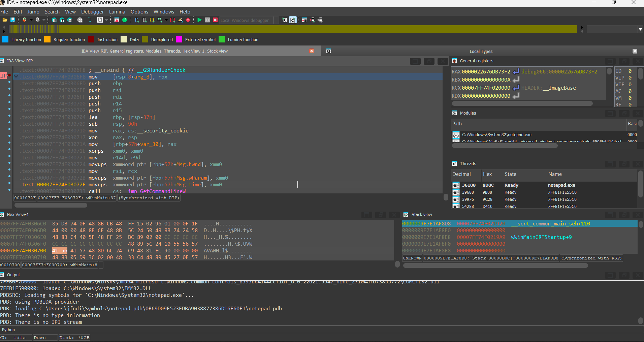Jump back with the backward arrow icon

[x=24, y=20]
